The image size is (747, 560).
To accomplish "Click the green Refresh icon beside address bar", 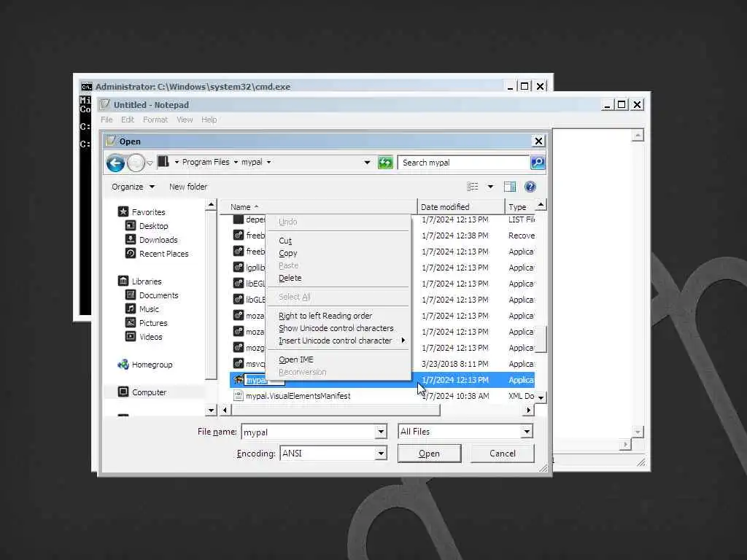I will tap(385, 163).
